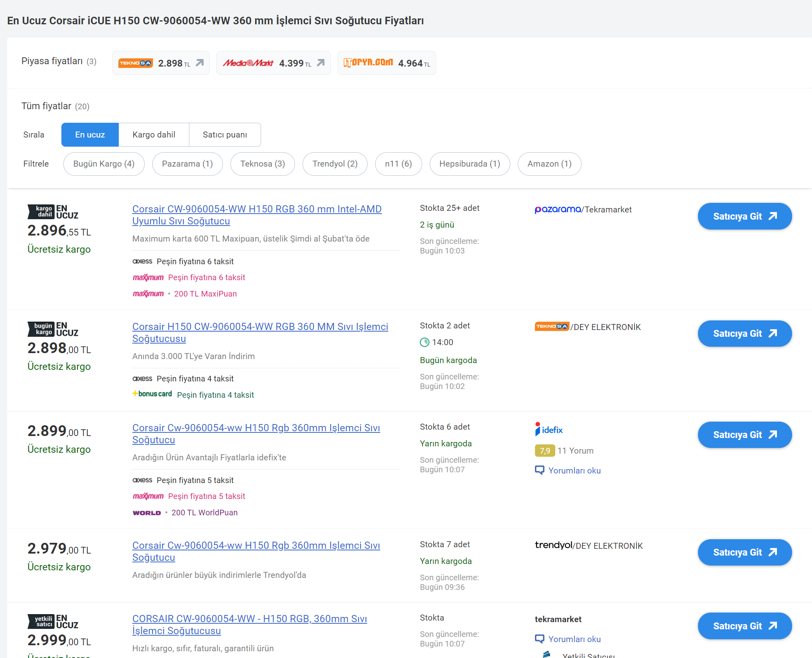
Task: Open MediaMarkt market price 4.399 TL
Action: click(273, 63)
